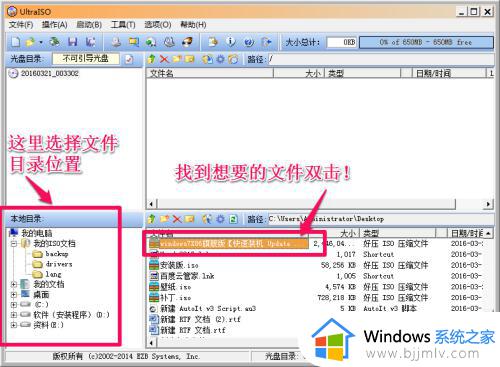Click the local 路径 field showing Desktop path
The height and width of the screenshot is (367, 500).
(x=381, y=219)
